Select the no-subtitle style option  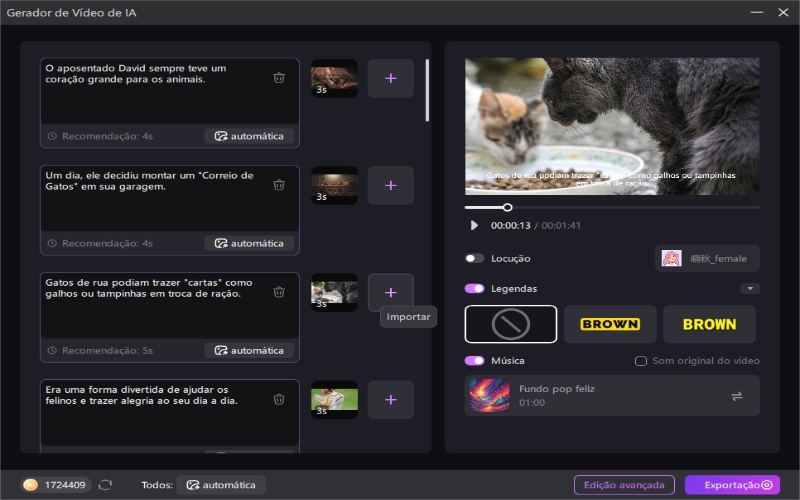click(x=511, y=324)
